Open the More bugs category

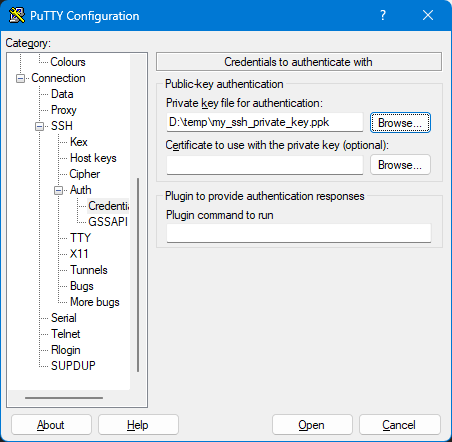pyautogui.click(x=95, y=302)
